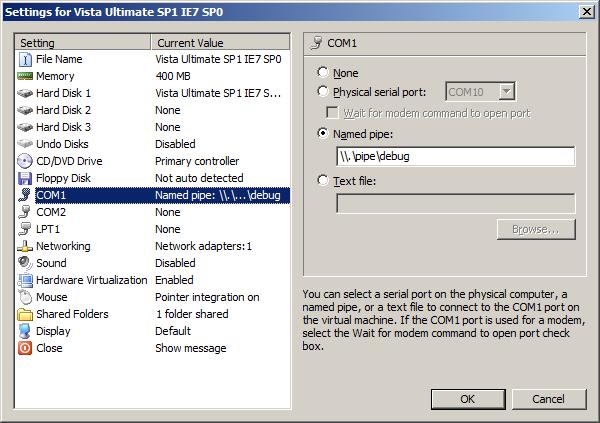Click the '1 folder shared' value

pos(192,314)
